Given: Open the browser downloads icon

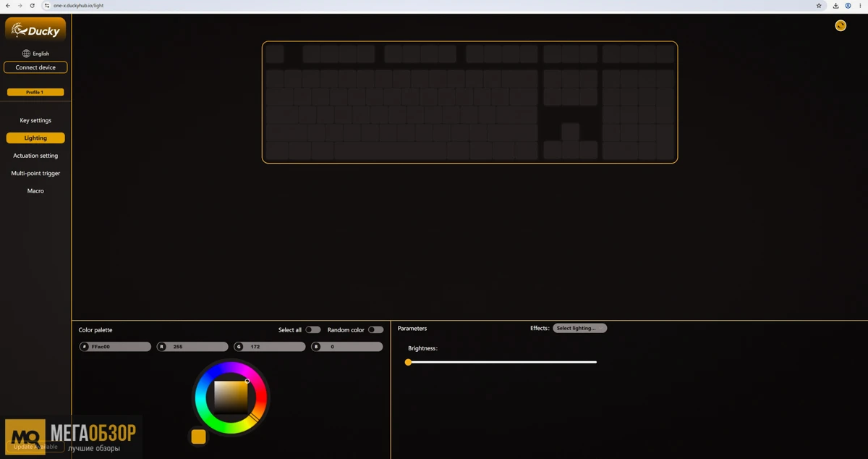Looking at the screenshot, I should pos(836,6).
